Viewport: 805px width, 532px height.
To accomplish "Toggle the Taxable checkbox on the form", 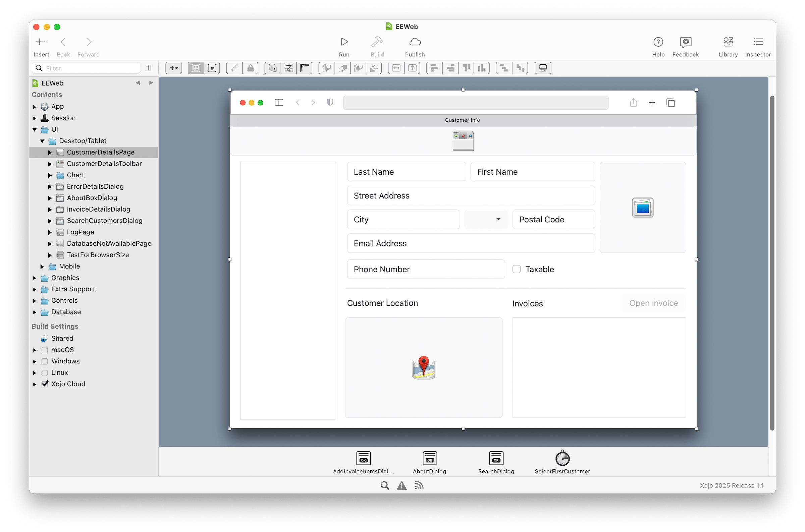I will click(x=516, y=269).
